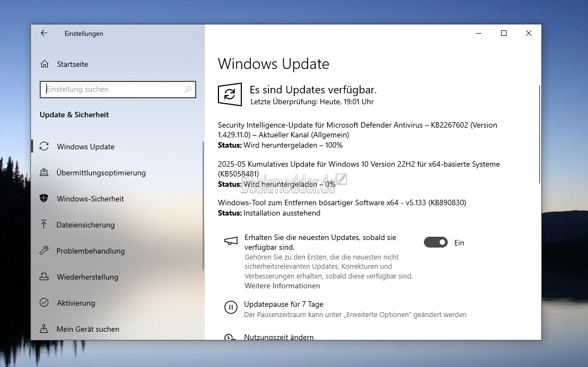Image resolution: width=588 pixels, height=367 pixels.
Task: Close the Einstellungen window
Action: (529, 33)
